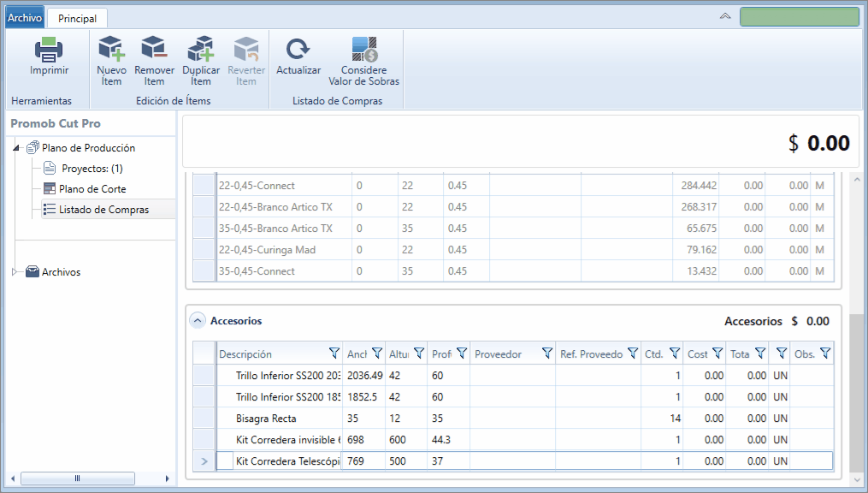868x493 pixels.
Task: Click the vertical scrollbar down arrow
Action: tap(856, 479)
